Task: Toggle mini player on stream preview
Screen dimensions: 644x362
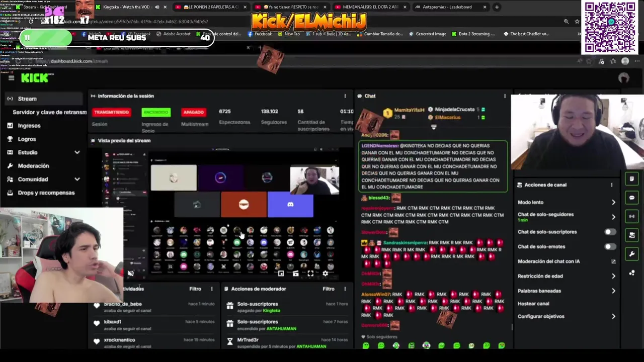Action: [281, 274]
